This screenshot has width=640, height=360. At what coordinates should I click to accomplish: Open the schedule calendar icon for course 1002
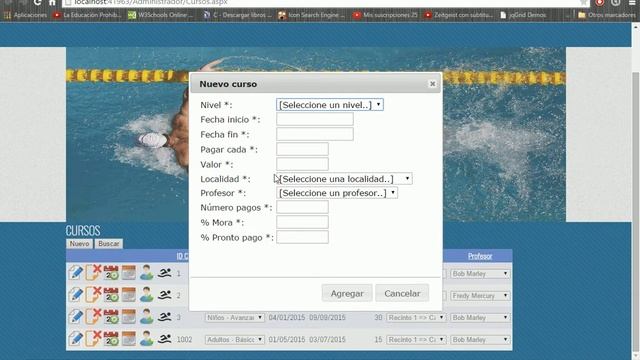click(x=111, y=339)
